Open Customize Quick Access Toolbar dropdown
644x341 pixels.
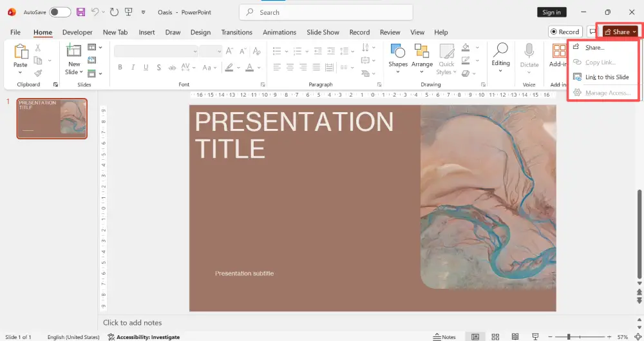(144, 12)
